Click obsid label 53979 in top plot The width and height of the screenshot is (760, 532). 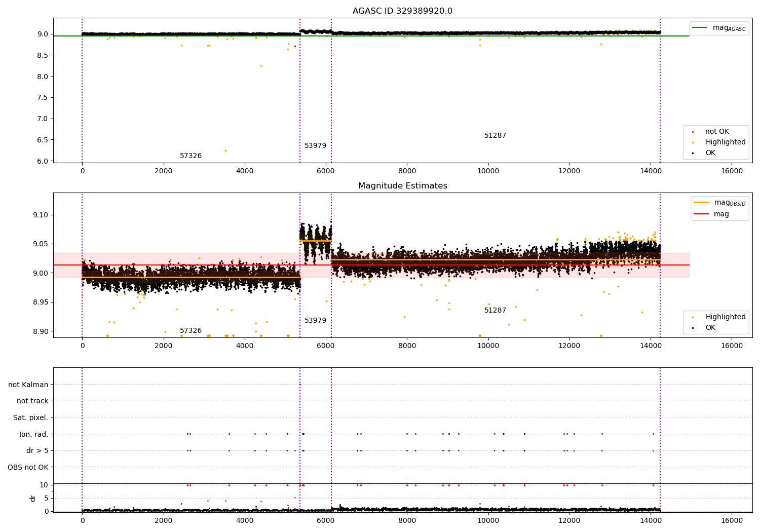[x=315, y=146]
